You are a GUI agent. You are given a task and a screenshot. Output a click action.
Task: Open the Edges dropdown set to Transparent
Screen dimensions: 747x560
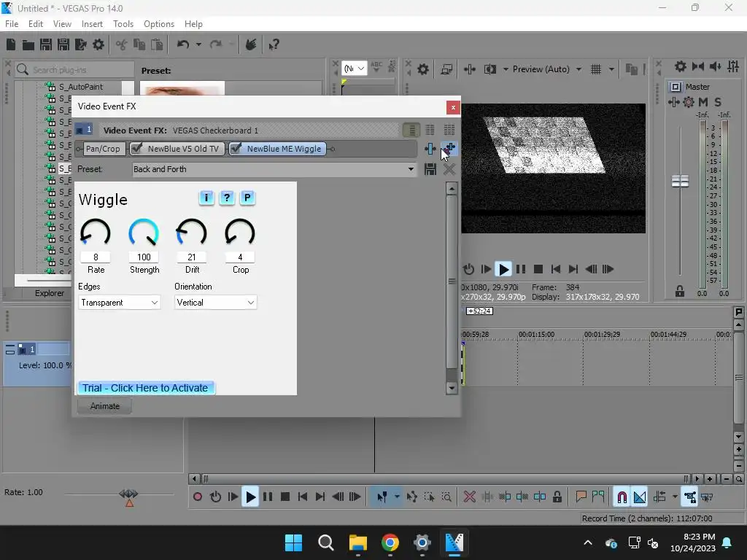[x=119, y=303]
